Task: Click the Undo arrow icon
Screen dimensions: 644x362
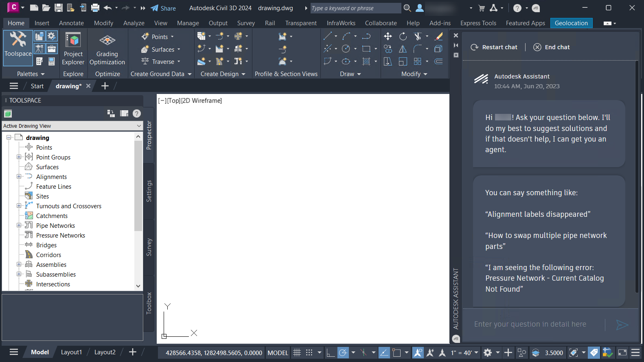Action: (x=107, y=8)
